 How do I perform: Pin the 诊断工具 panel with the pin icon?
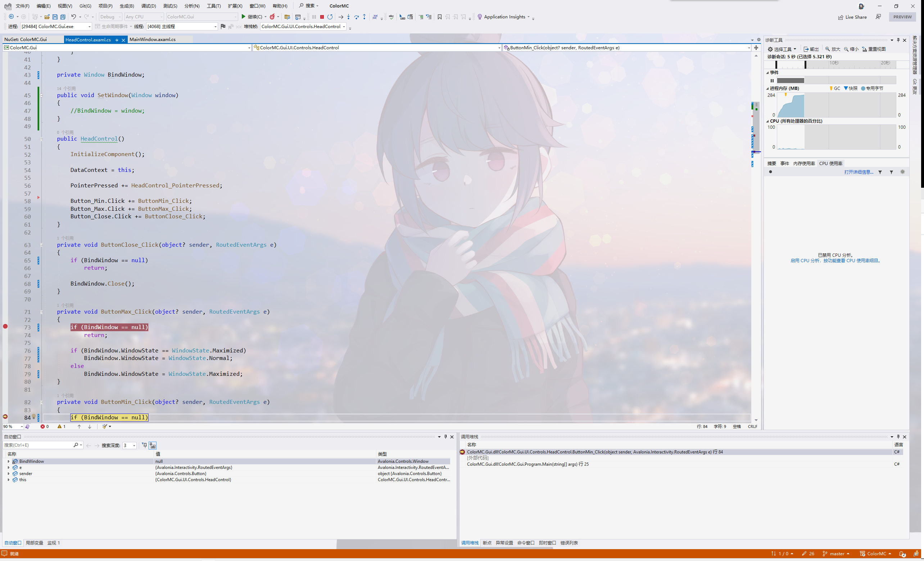click(x=898, y=40)
